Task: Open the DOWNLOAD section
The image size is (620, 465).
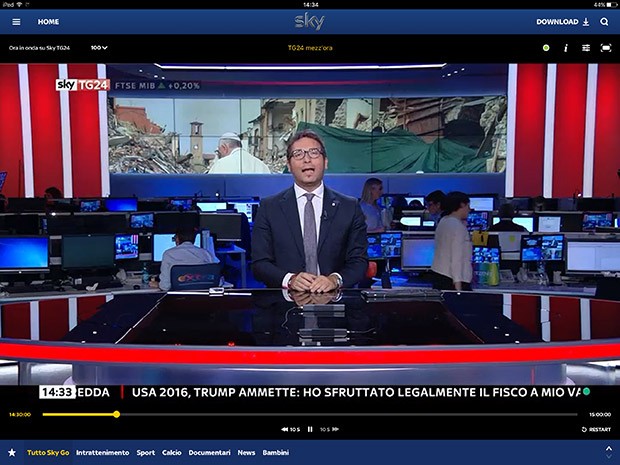Action: 563,22
